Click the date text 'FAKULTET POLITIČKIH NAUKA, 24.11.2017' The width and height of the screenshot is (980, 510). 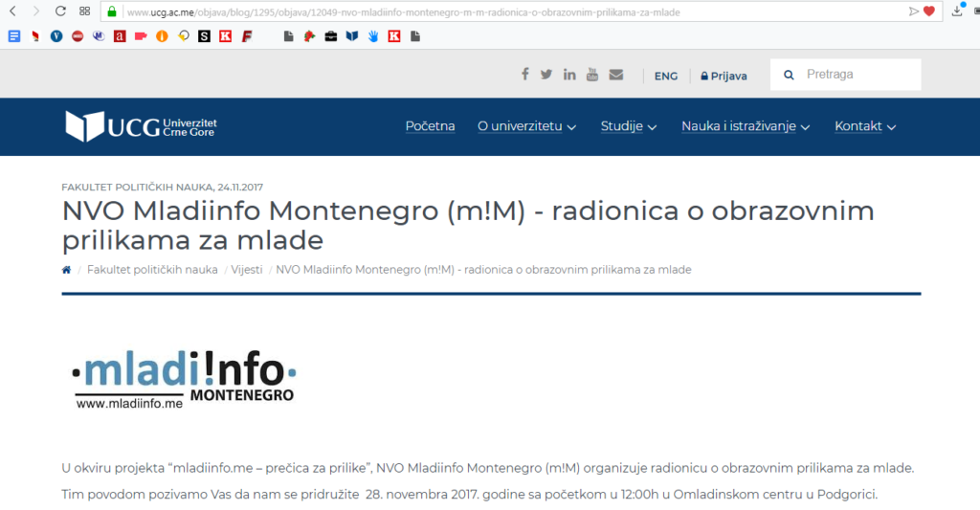click(x=163, y=187)
